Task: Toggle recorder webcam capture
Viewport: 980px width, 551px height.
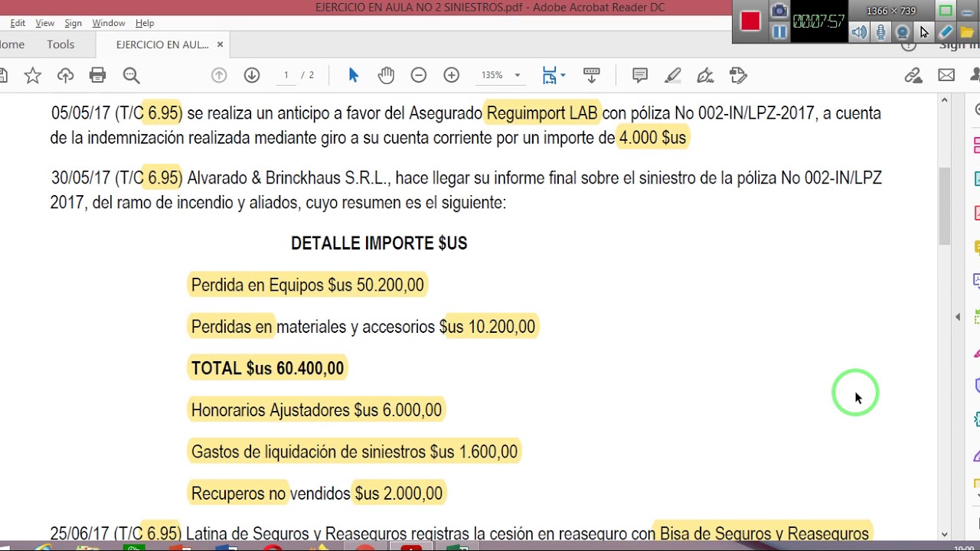Action: (x=903, y=32)
